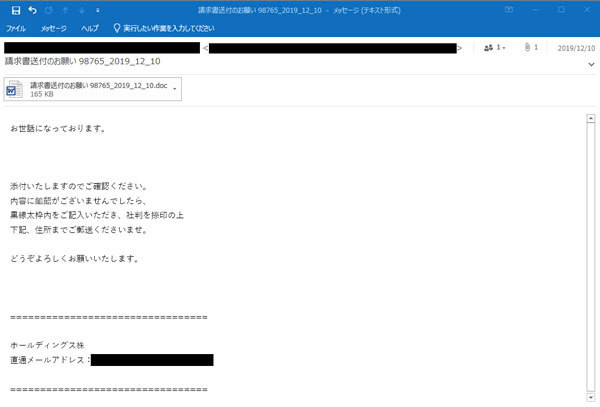This screenshot has width=600, height=407.
Task: Click the message scrollbar up arrow
Action: (x=590, y=119)
